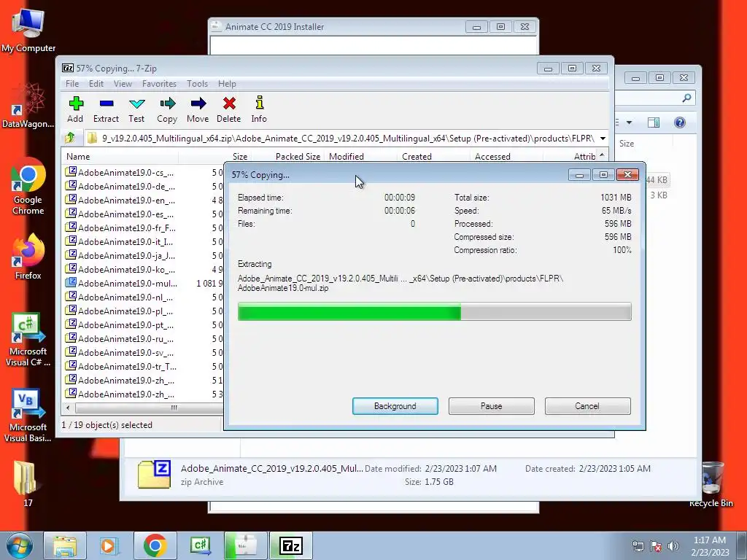The height and width of the screenshot is (560, 747).
Task: Sort by the Modified column header
Action: pyautogui.click(x=360, y=157)
